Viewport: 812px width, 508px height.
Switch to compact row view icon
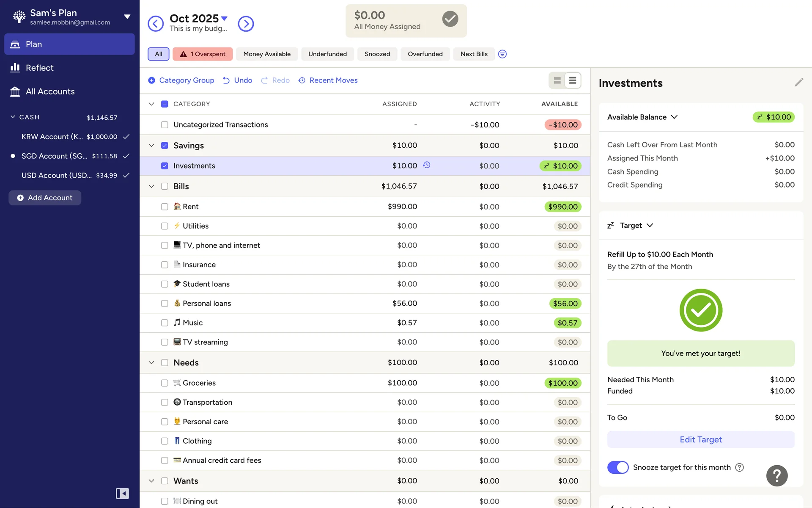pos(572,80)
